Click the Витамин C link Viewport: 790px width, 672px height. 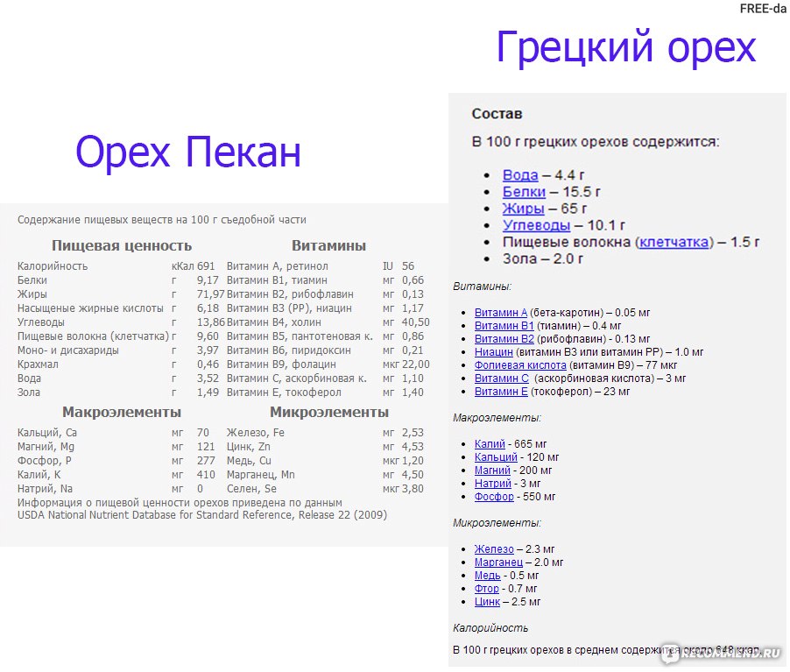[x=503, y=378]
